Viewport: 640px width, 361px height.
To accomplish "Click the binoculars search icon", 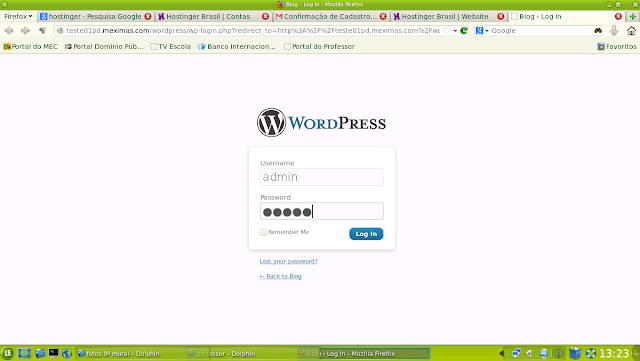I will click(x=598, y=31).
